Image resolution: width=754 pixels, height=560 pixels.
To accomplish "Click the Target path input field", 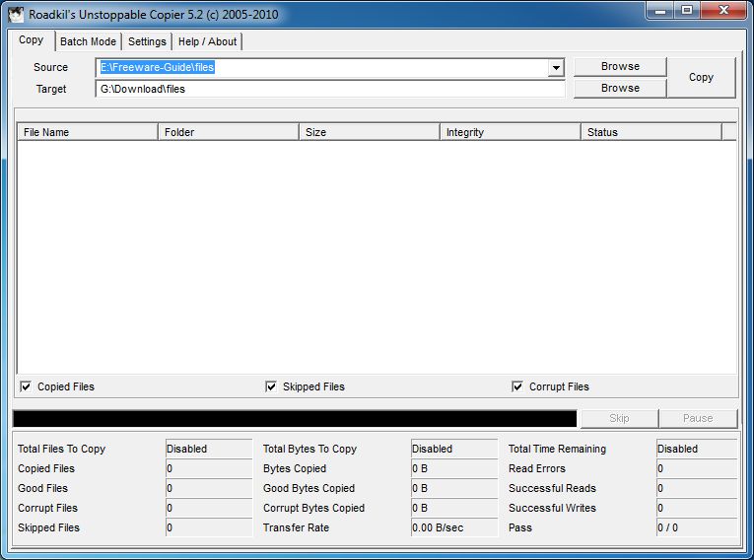I will (330, 89).
